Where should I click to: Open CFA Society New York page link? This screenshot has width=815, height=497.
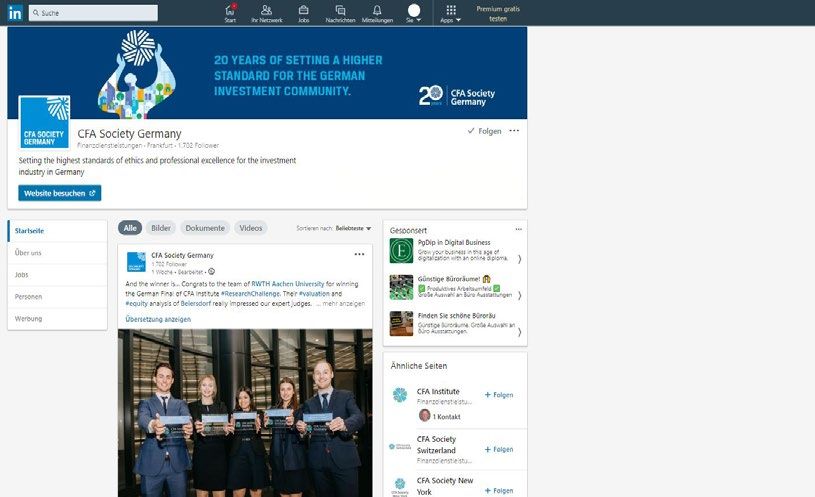click(x=445, y=486)
